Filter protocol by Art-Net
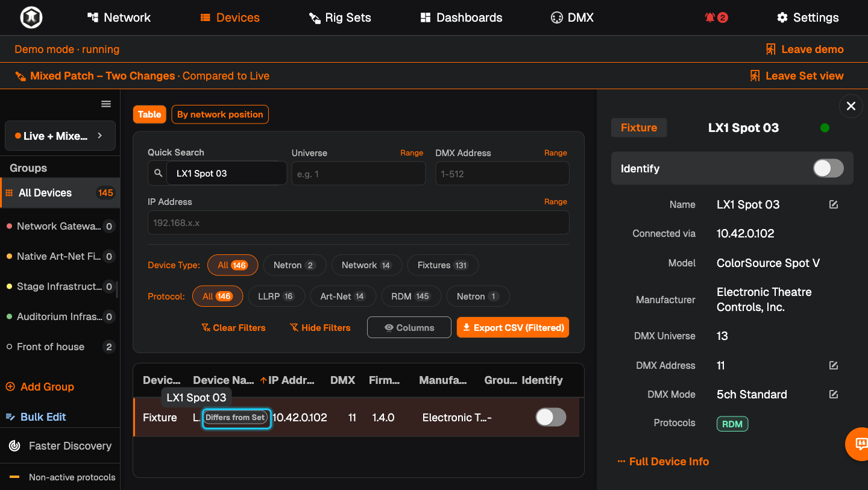The height and width of the screenshot is (490, 868). point(343,297)
